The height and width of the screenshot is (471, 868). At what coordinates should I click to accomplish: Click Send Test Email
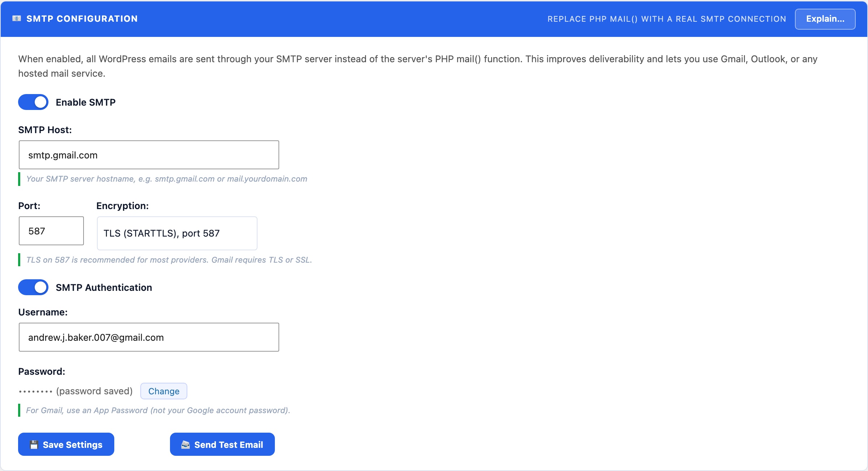coord(222,444)
